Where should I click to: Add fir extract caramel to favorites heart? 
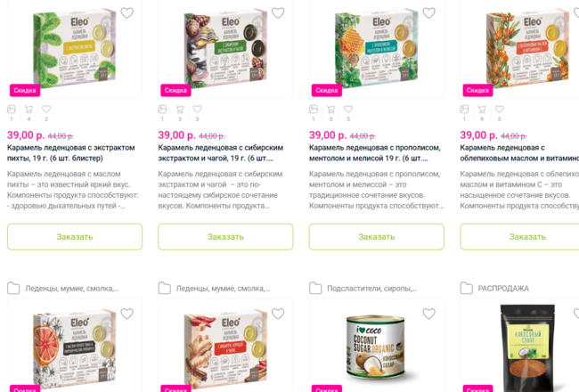tap(127, 13)
